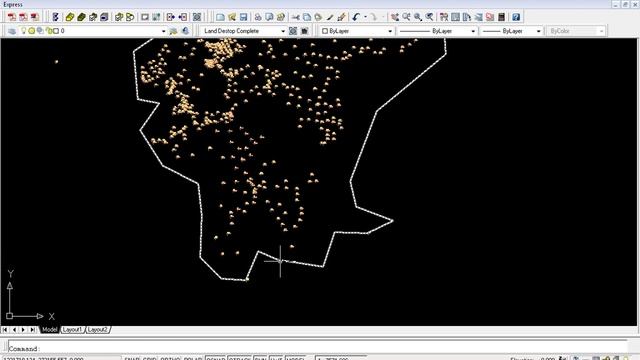
Task: Click the Layer States traffic-light icon
Action: [x=56, y=17]
